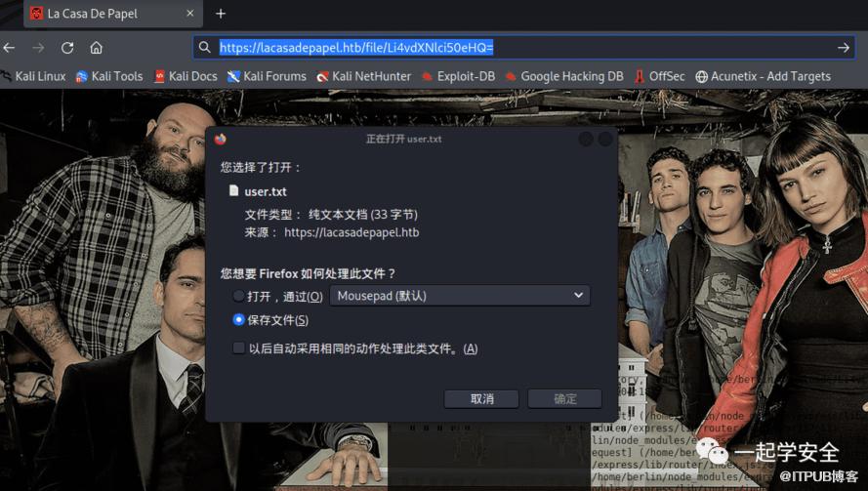Click the URL address field
Viewport: 868px width, 491px height.
[x=523, y=48]
